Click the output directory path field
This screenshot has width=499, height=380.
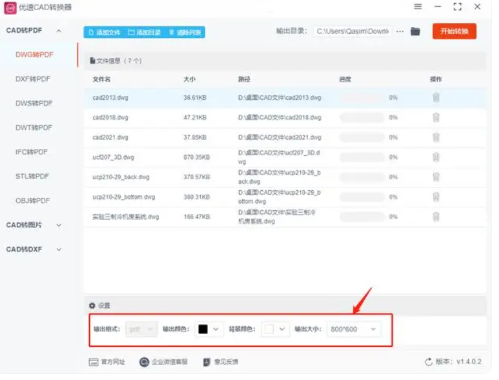point(352,31)
